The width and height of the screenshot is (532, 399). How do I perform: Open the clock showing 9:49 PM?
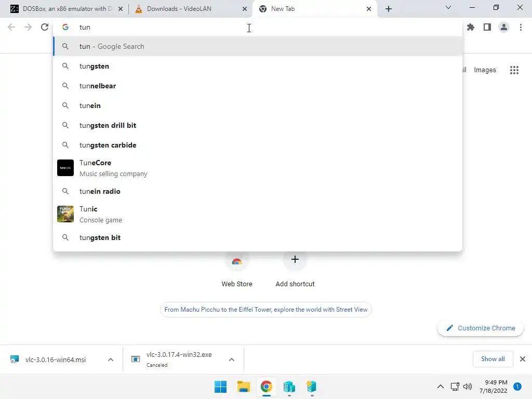(494, 387)
